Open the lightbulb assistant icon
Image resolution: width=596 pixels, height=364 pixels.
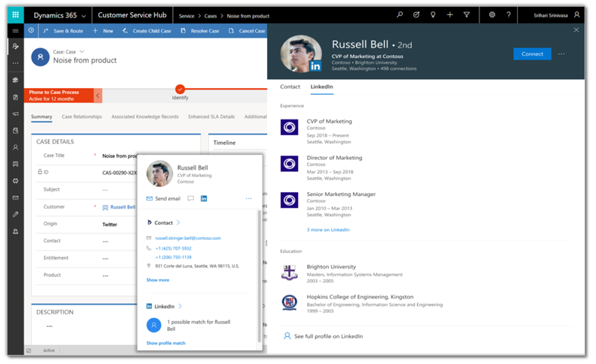point(433,15)
